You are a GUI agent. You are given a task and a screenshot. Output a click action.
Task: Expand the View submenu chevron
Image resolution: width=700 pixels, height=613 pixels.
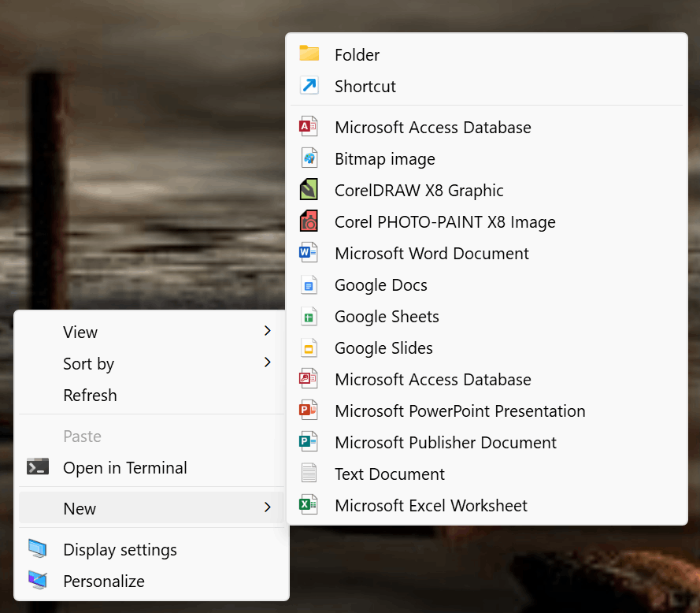tap(268, 331)
